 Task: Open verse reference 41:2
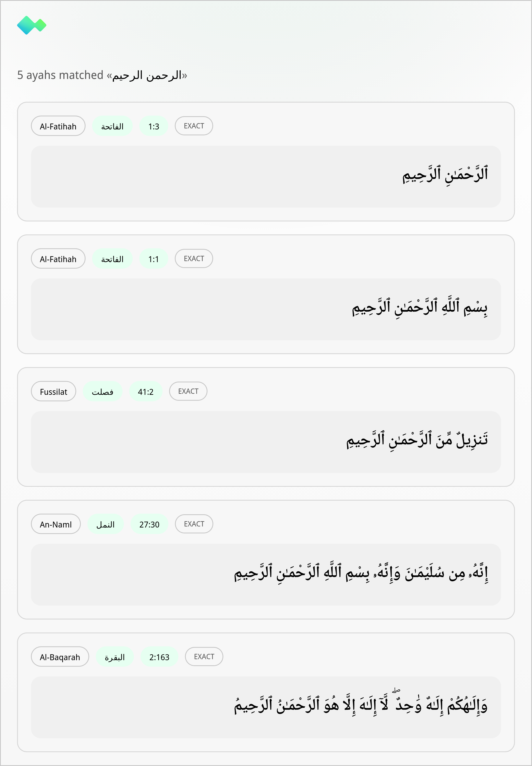146,391
